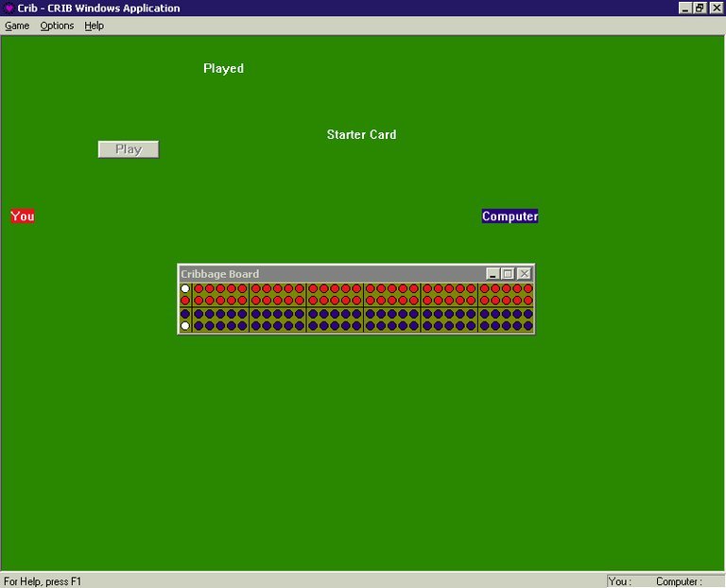726x588 pixels.
Task: Click the Cribbage Board title bar
Action: (331, 274)
